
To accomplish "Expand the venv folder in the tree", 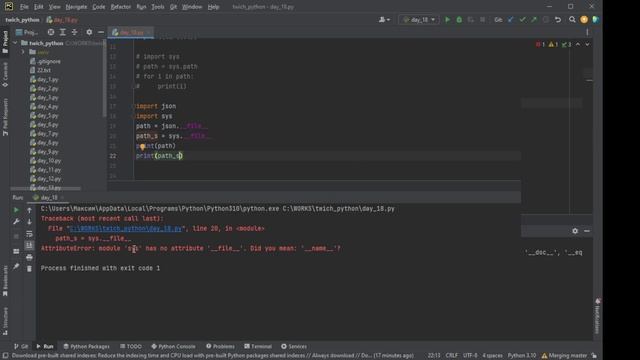I will click(x=23, y=52).
